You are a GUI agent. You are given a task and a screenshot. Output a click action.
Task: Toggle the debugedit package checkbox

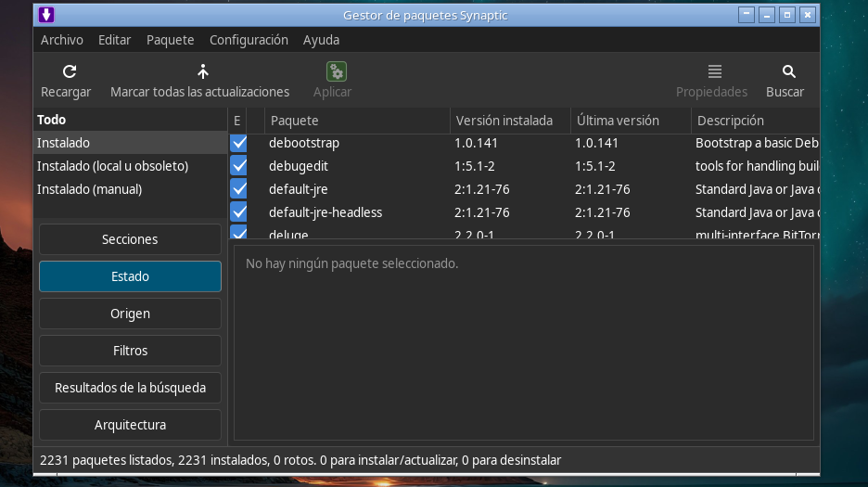(x=238, y=166)
